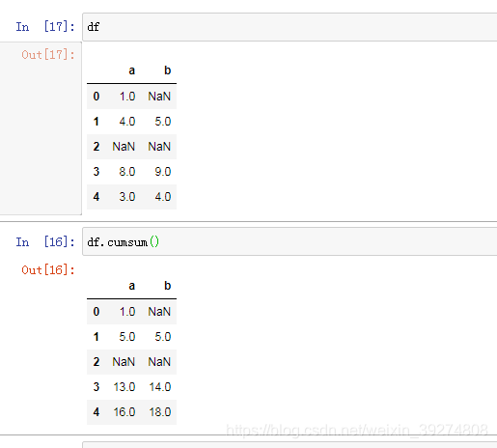Screen dimensions: 497x448
Task: Click column header a in Out[17] table
Action: (x=131, y=70)
